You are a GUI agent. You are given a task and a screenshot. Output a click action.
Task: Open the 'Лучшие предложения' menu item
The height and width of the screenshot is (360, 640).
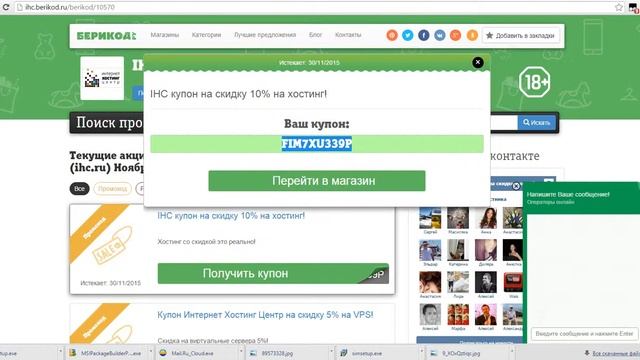[x=265, y=35]
